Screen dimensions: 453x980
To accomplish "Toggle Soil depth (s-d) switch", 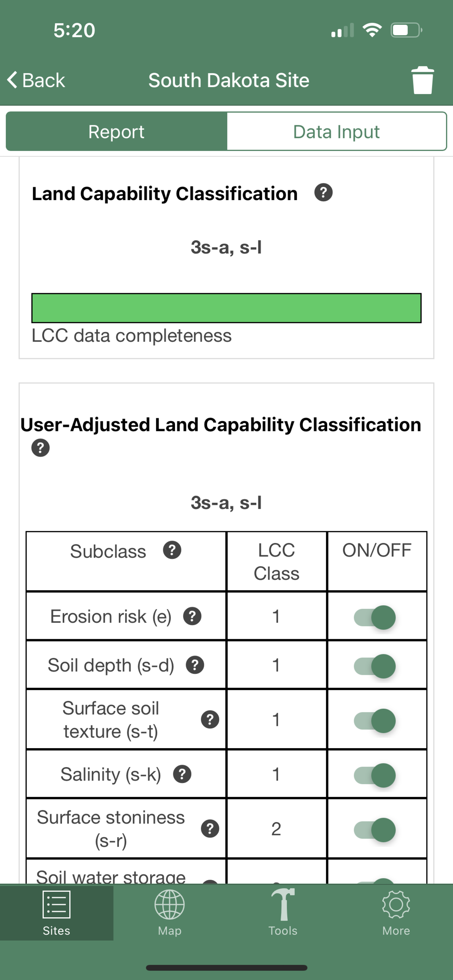I will click(x=375, y=666).
